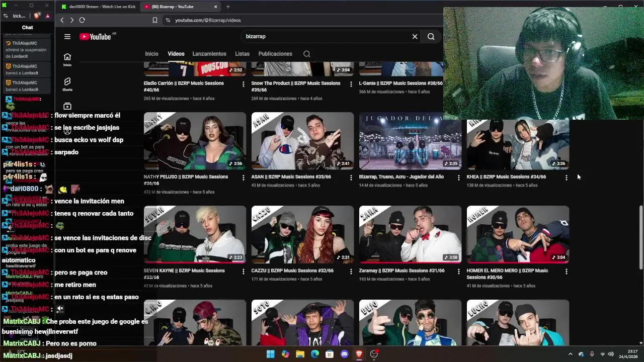Launch Copilot from the taskbar

click(x=285, y=354)
